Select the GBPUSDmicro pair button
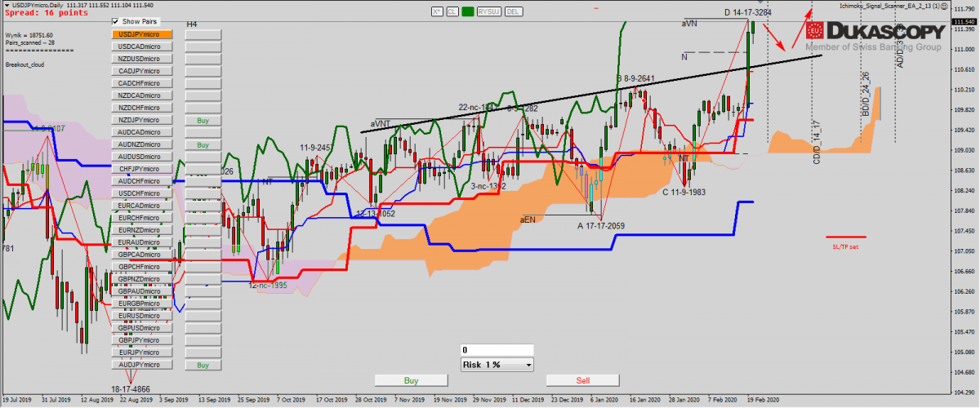Viewport: 980px width, 408px height. pyautogui.click(x=141, y=328)
